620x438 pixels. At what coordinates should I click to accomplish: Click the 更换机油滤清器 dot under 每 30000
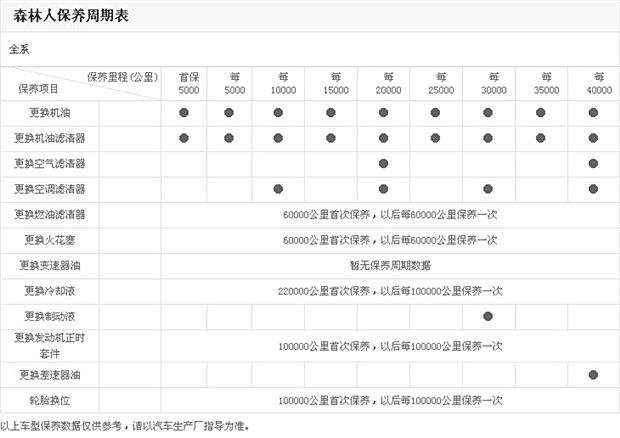click(x=488, y=138)
